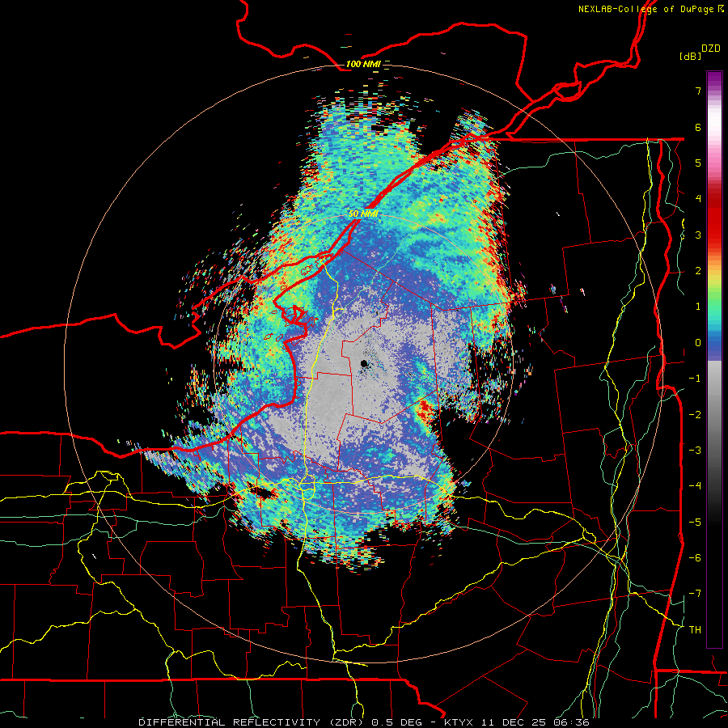Click the 4 dB red section of the color scale

(714, 199)
